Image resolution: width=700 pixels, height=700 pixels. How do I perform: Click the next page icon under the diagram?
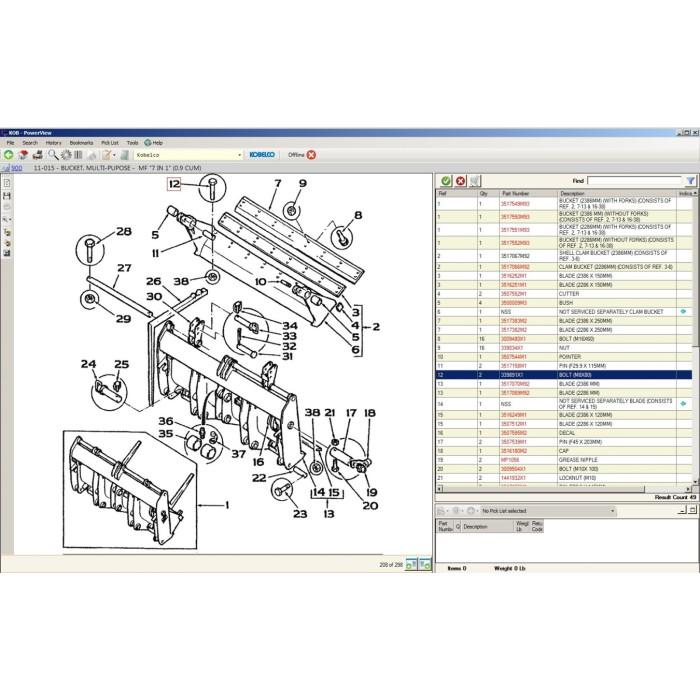coord(425,564)
